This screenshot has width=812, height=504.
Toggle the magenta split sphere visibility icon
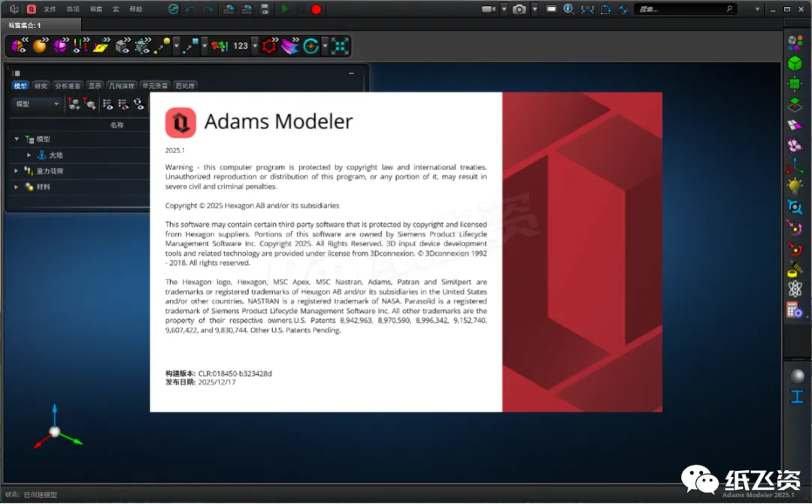click(61, 46)
